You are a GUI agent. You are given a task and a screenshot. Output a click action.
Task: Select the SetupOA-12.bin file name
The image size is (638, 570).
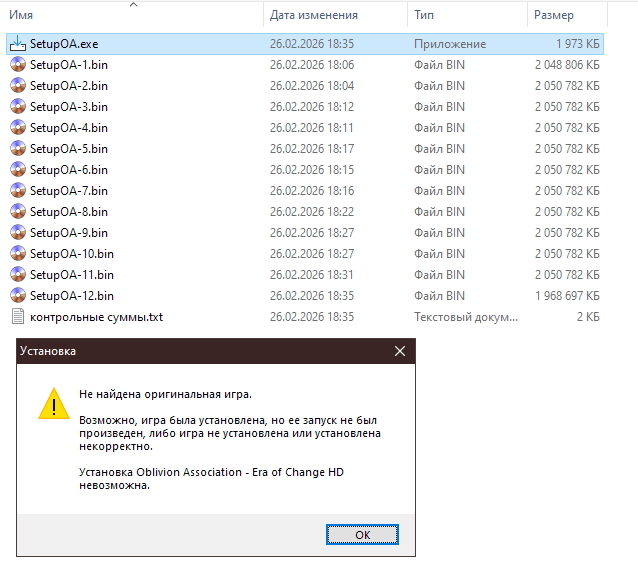coord(72,296)
